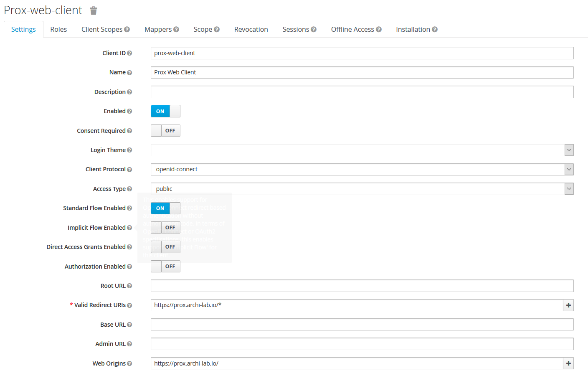588x376 pixels.
Task: Open the Mappers tab
Action: [x=158, y=29]
